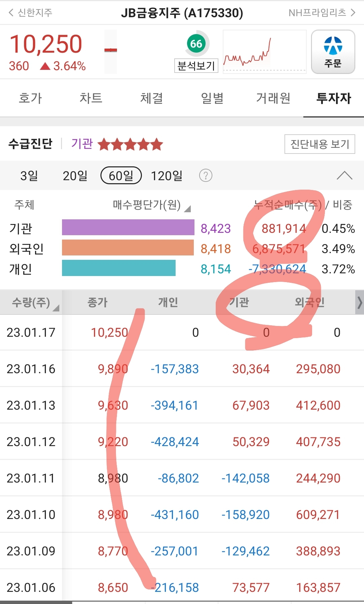Screen dimensions: 364x604
Task: Tap 외국인 average price 8,418
Action: pyautogui.click(x=216, y=249)
